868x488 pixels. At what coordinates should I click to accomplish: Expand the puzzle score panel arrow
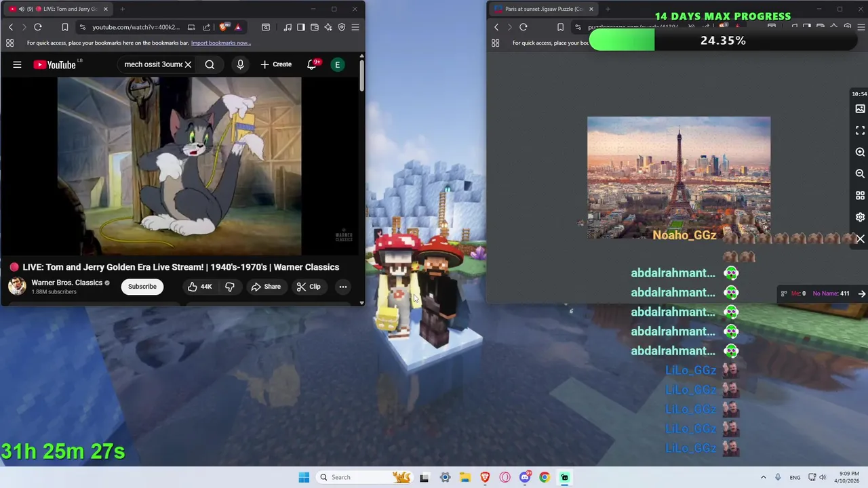[862, 293]
